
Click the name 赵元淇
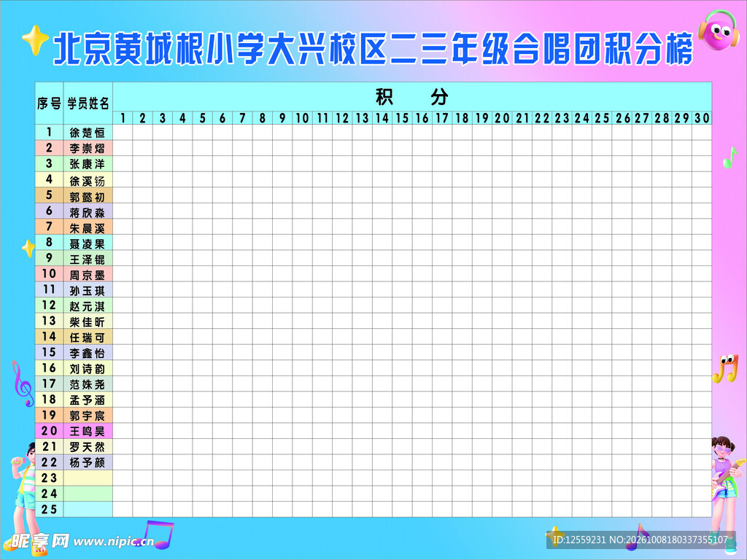point(88,306)
